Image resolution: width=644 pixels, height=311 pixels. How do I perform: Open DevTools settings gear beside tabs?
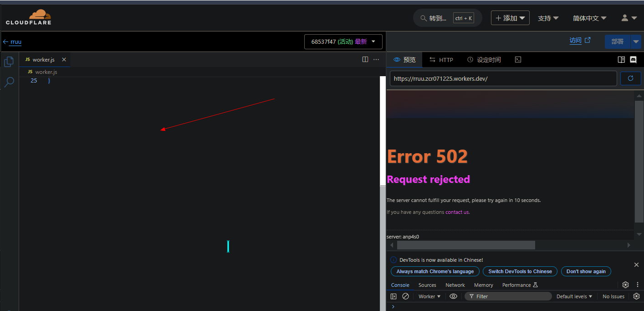coord(626,285)
